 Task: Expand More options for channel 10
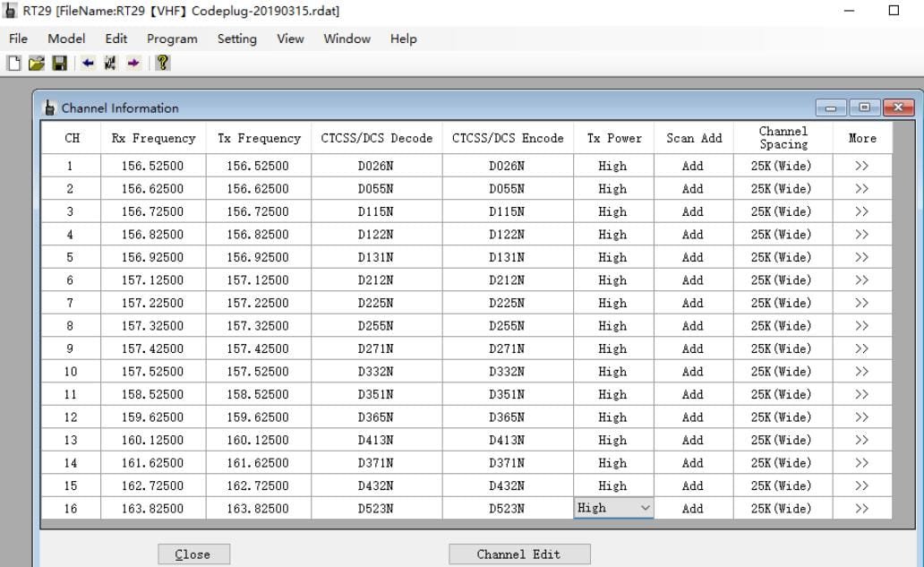pos(862,371)
